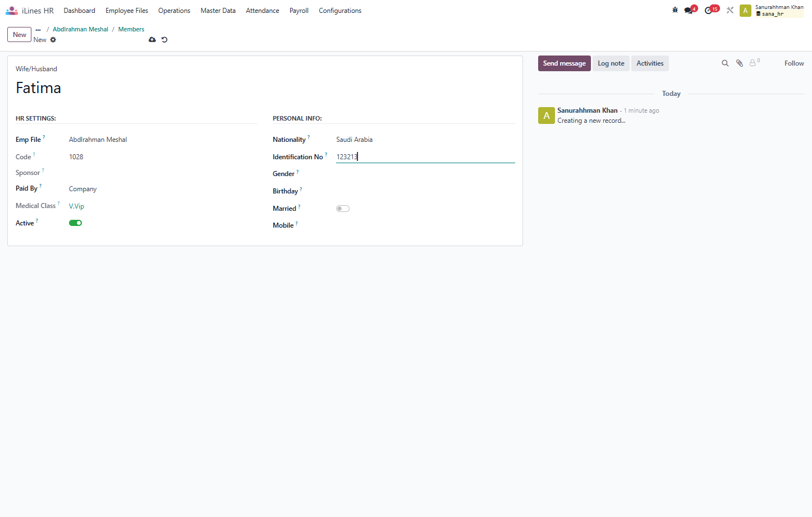Open the Gender dropdown field
812x517 pixels.
[x=425, y=174]
